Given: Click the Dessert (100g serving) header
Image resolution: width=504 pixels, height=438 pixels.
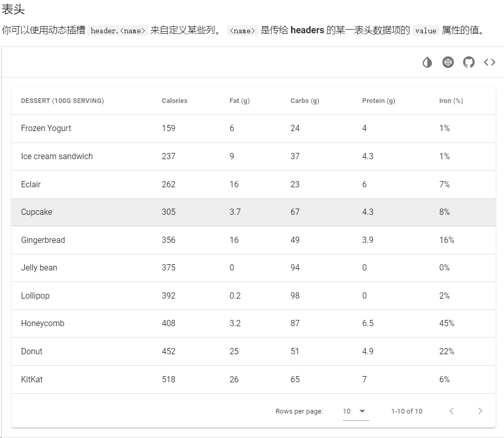Looking at the screenshot, I should tap(62, 101).
